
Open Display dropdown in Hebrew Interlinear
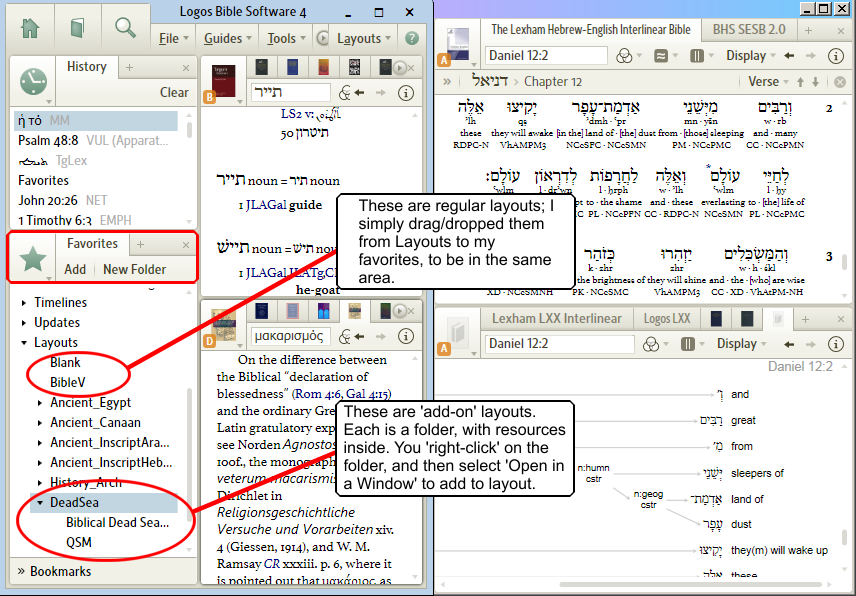(750, 56)
